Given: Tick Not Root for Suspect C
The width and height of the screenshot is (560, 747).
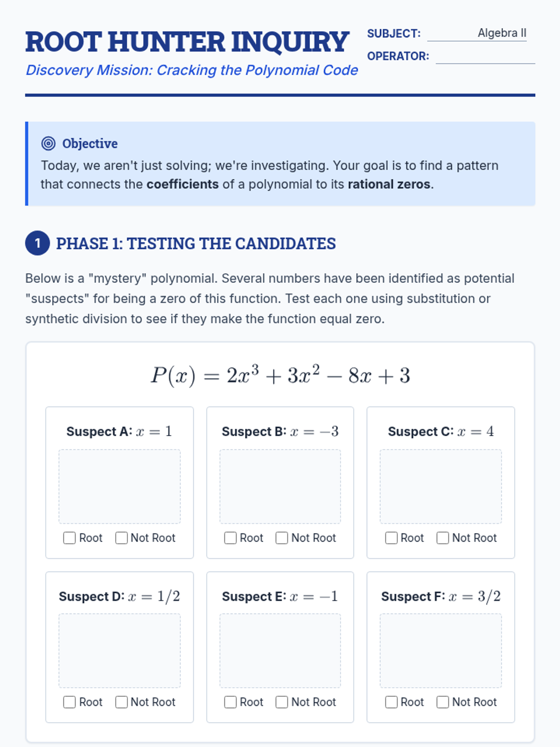Looking at the screenshot, I should (x=443, y=538).
